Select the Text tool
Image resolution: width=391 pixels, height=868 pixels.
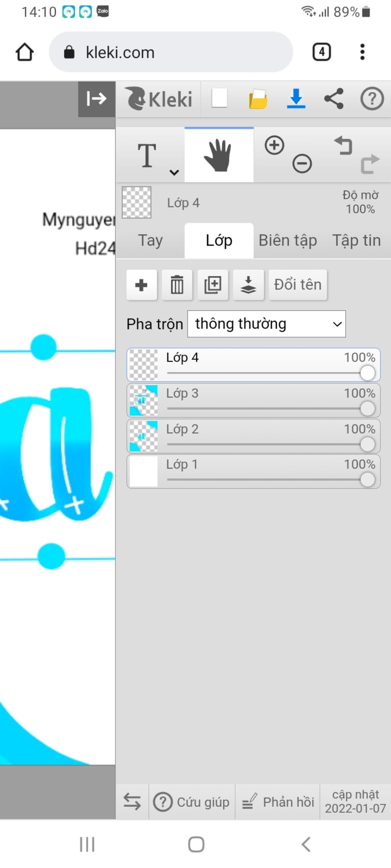(x=147, y=155)
